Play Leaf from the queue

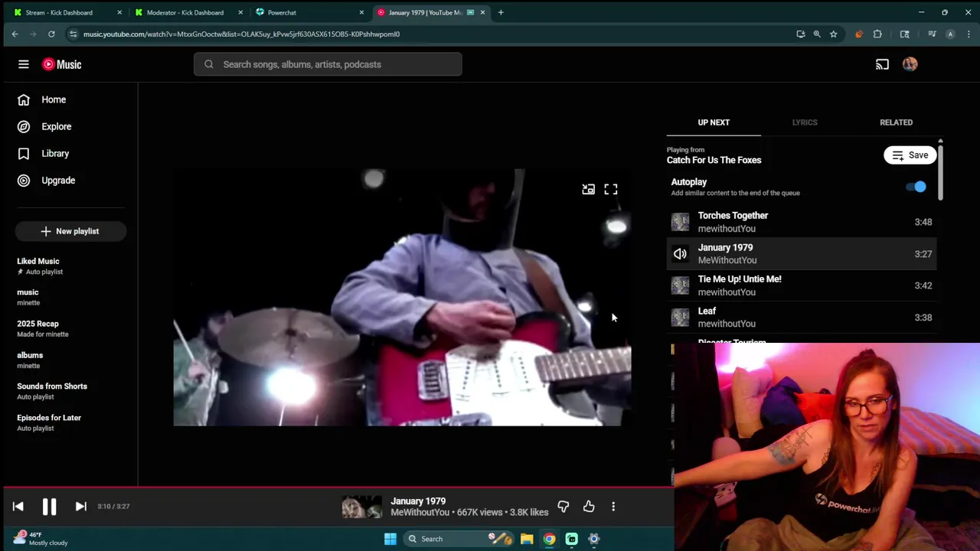point(802,317)
